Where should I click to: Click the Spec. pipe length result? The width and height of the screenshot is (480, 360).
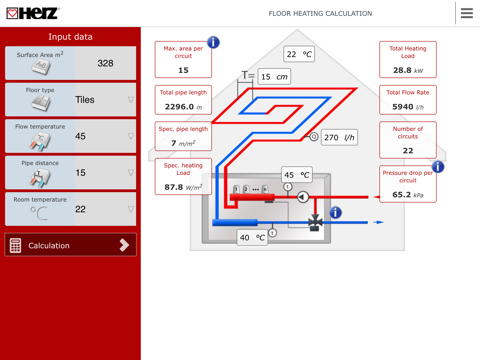coord(183,136)
